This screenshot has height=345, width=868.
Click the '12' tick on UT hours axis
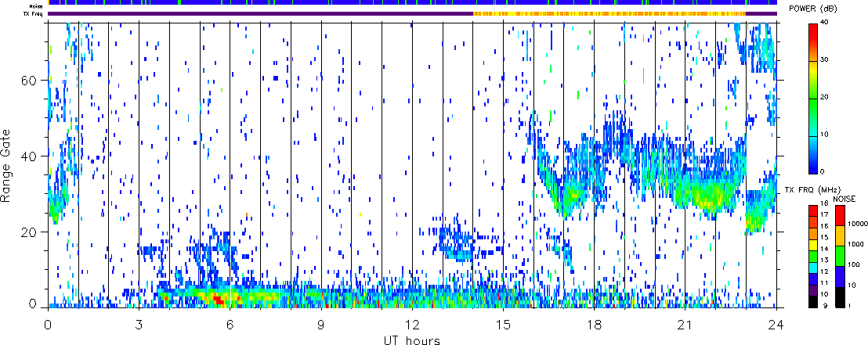point(412,325)
